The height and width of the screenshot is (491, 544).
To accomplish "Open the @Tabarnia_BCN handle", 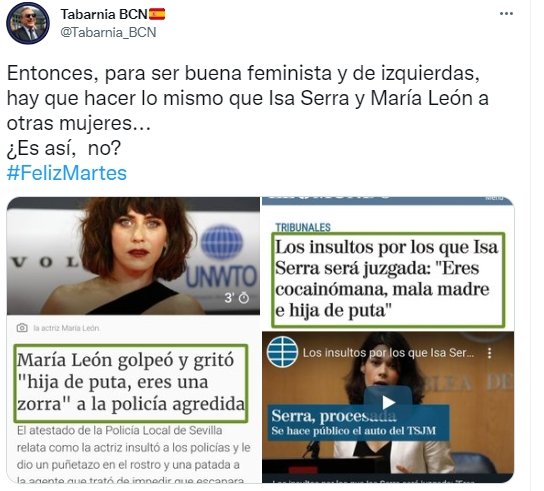I will [108, 32].
